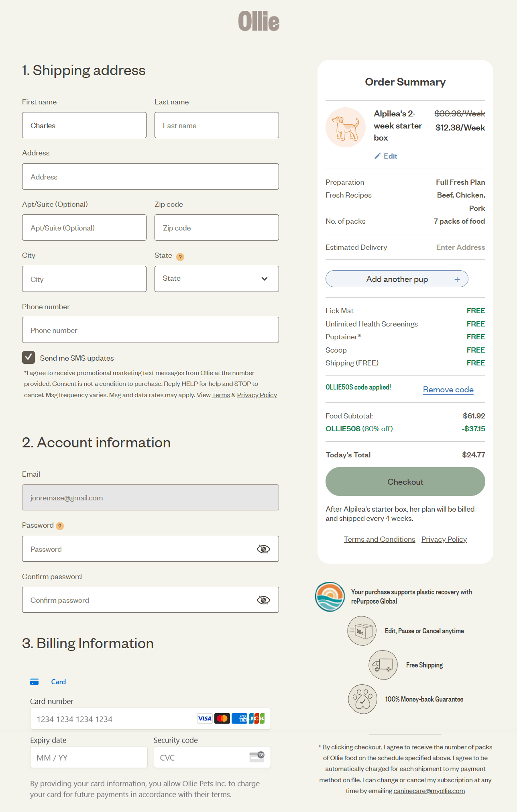Click the caninecare@myollie.com email link
The width and height of the screenshot is (517, 812).
click(x=429, y=791)
